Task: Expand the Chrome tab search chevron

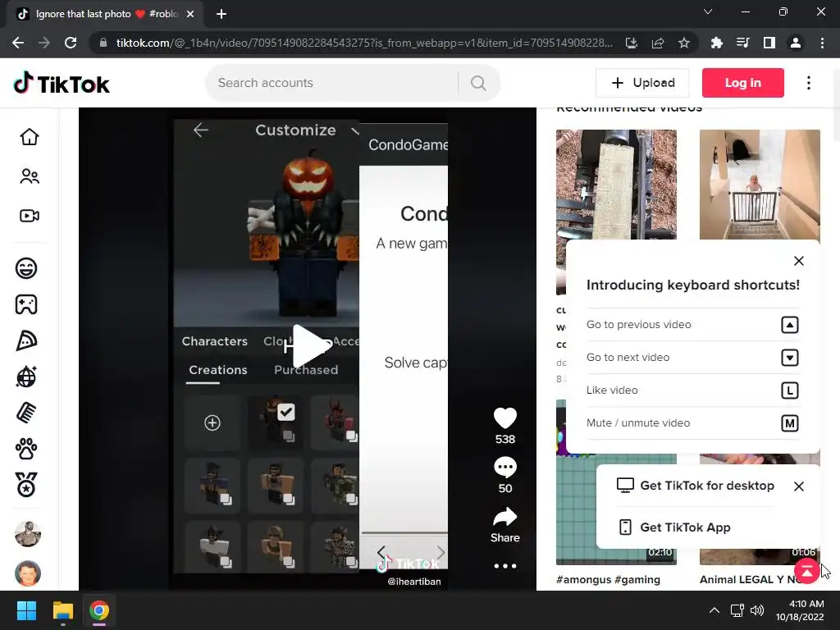Action: [x=708, y=11]
